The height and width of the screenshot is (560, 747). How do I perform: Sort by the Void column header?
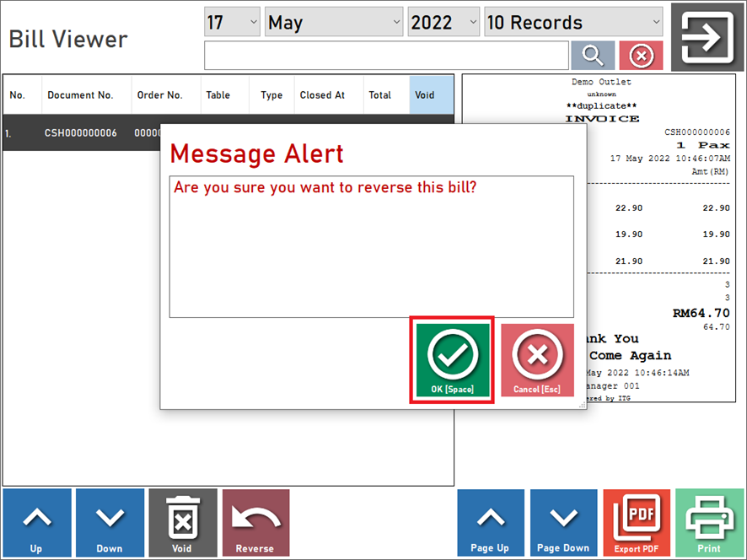(431, 95)
